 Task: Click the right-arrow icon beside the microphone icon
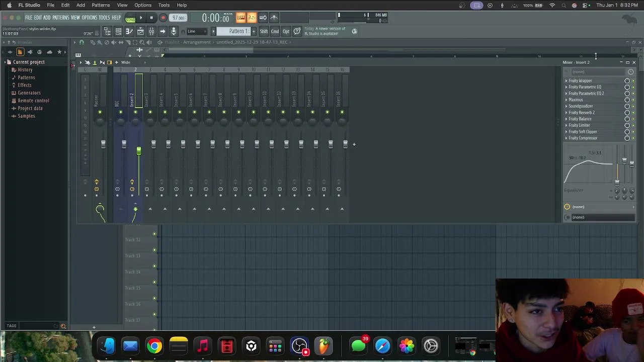(x=163, y=32)
